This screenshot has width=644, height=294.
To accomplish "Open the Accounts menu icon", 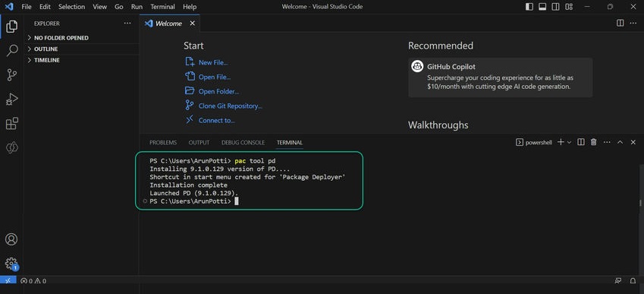I will [x=11, y=239].
